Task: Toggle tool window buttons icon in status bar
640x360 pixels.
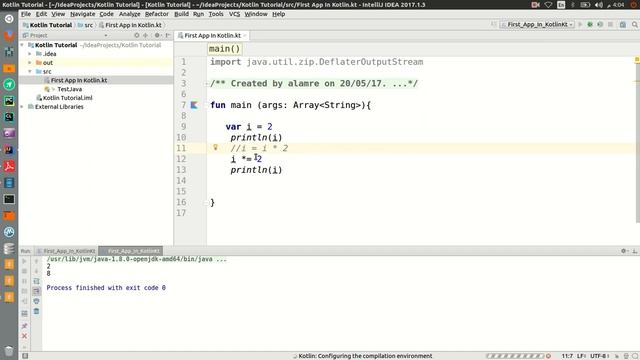Action: (x=25, y=356)
